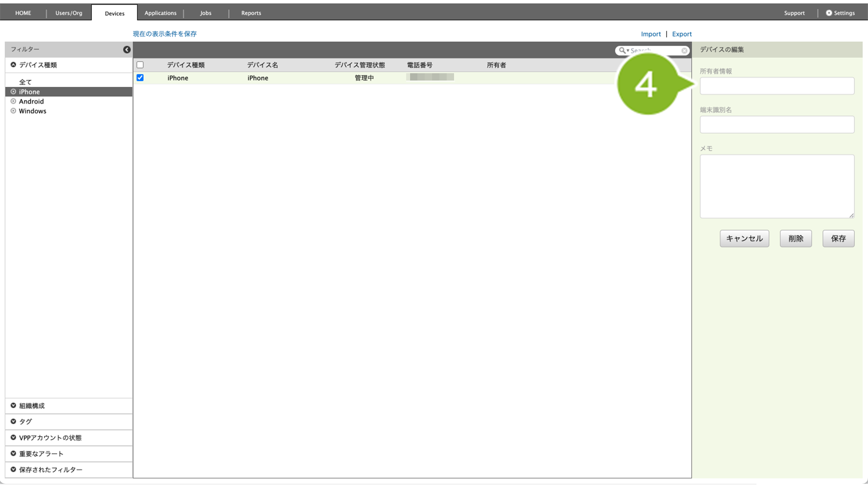
Task: Click the Settings gear icon
Action: click(828, 13)
